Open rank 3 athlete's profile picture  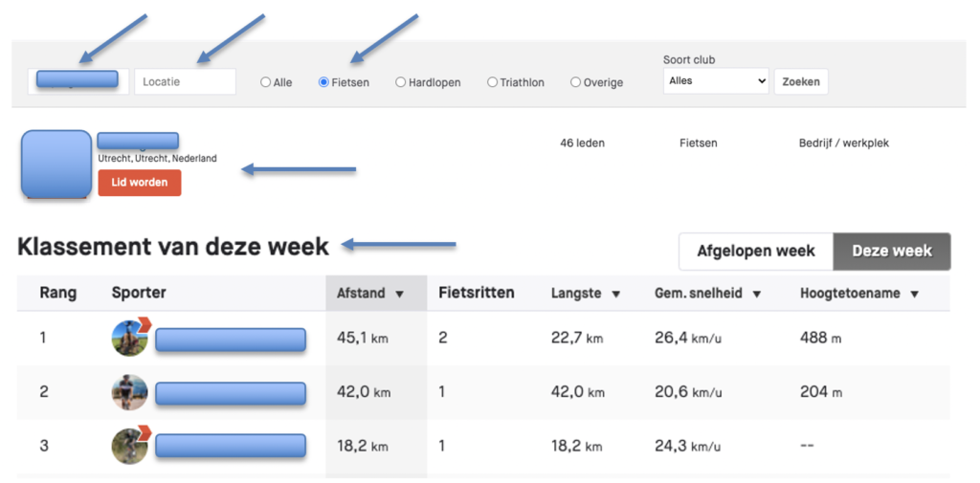tap(129, 446)
